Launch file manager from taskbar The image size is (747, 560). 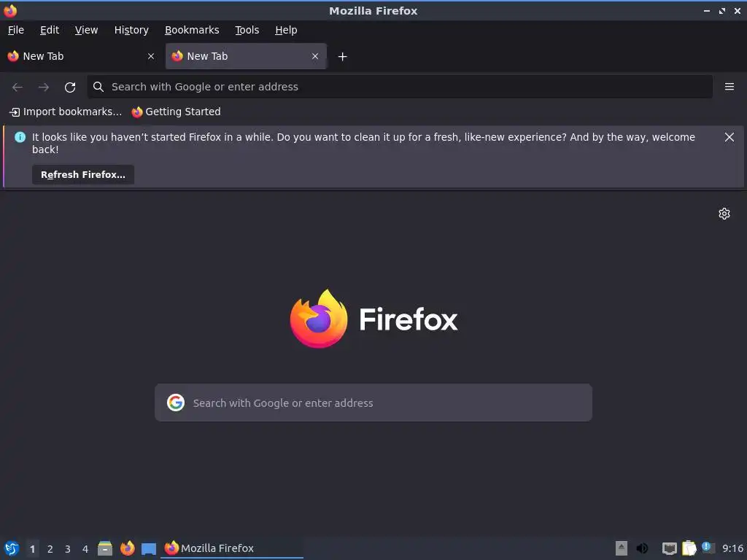point(105,548)
